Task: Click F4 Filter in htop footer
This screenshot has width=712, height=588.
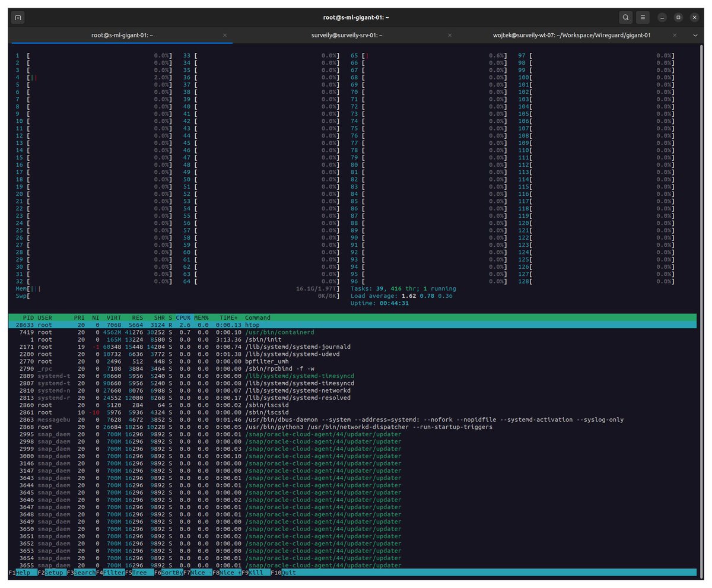Action: [110, 573]
